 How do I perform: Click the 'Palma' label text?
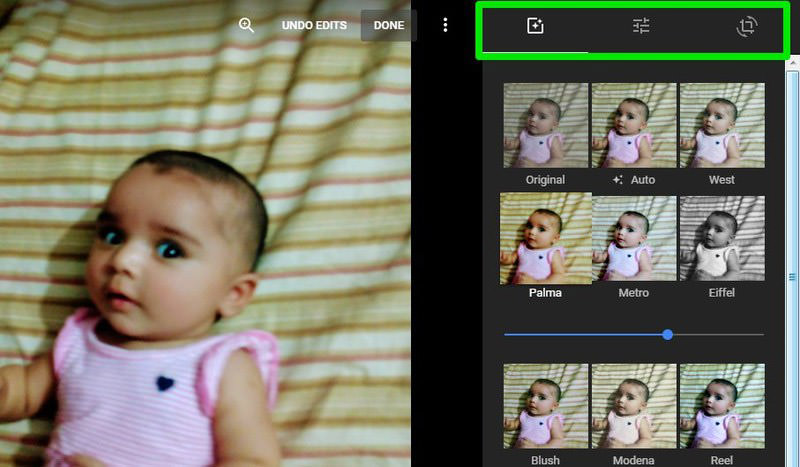coord(545,293)
